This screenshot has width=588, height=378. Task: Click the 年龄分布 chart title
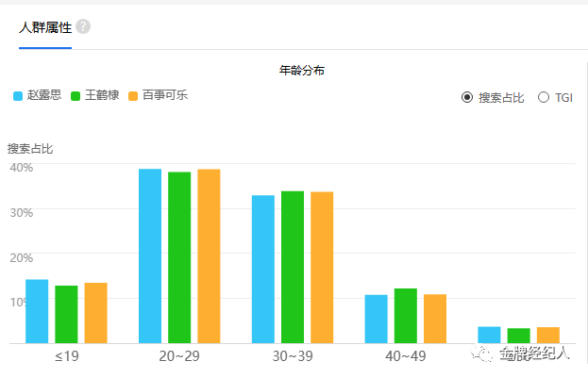click(x=301, y=71)
